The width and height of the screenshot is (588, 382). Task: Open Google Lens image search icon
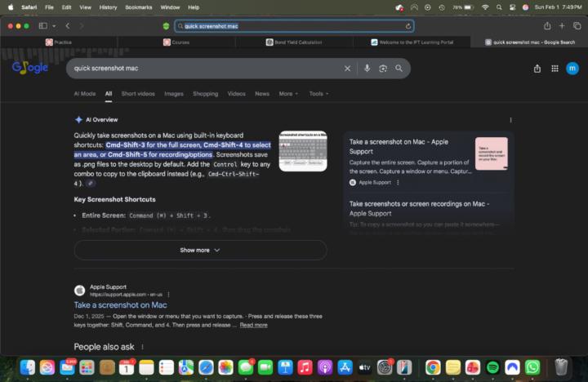coord(383,69)
